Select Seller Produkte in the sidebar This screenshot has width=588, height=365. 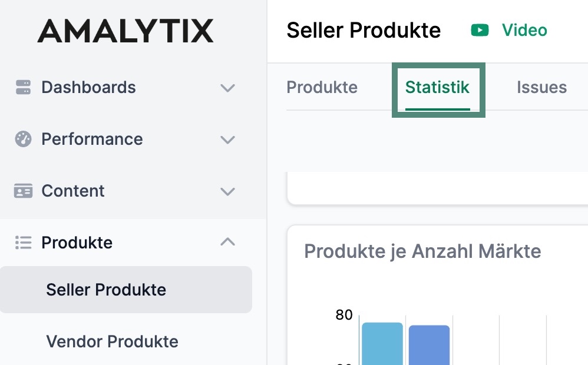tap(106, 290)
